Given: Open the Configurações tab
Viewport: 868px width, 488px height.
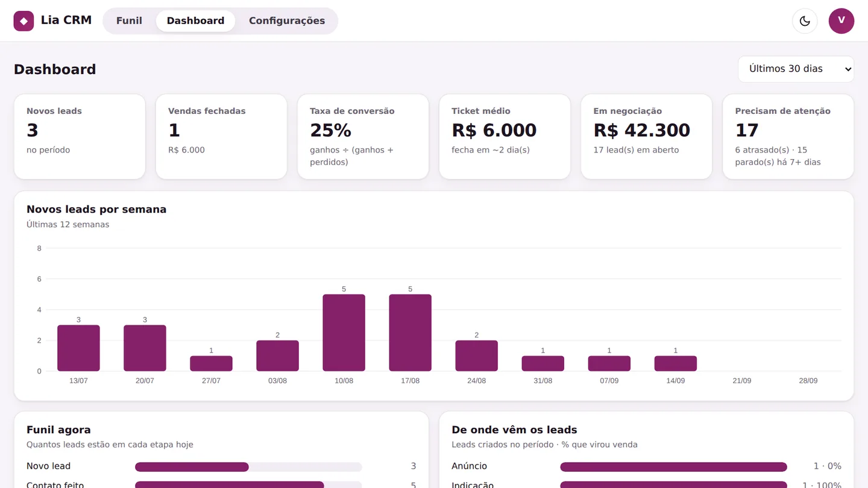Looking at the screenshot, I should tap(287, 21).
